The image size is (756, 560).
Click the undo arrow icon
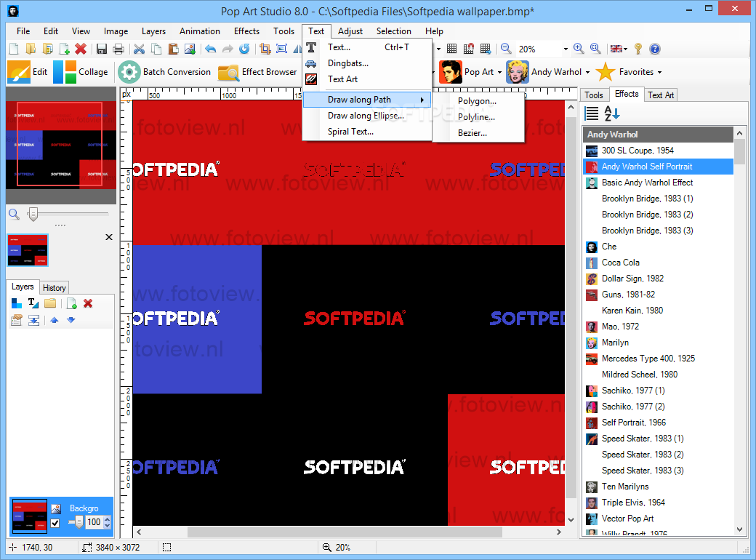click(x=210, y=49)
